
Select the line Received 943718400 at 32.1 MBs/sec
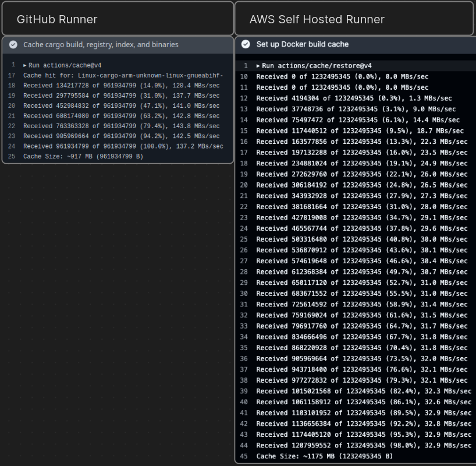click(x=362, y=369)
